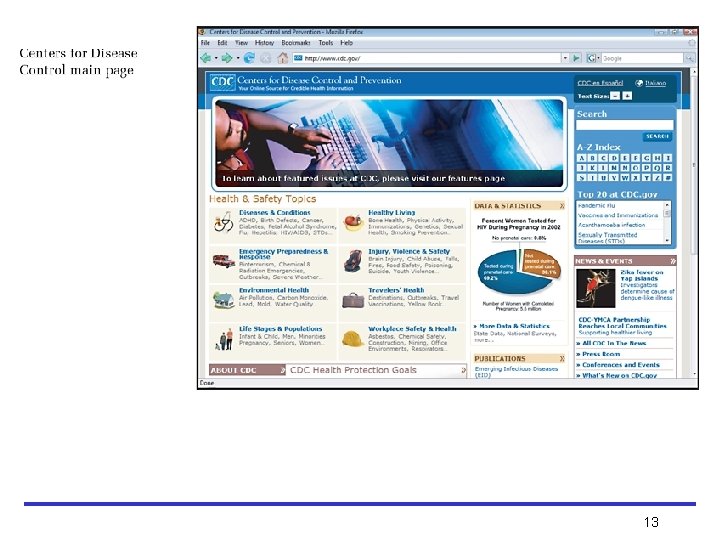Click the Top 20 list scrollbar

[668, 223]
